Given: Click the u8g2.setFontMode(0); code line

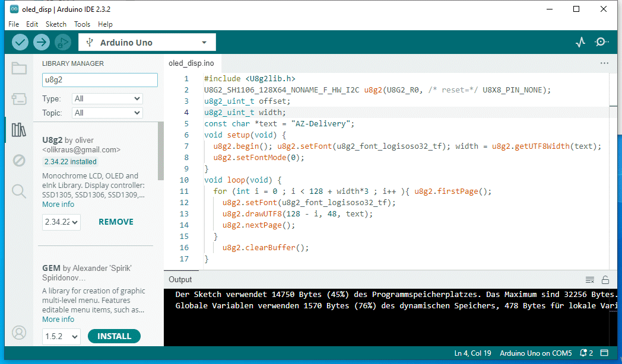Looking at the screenshot, I should click(x=259, y=158).
